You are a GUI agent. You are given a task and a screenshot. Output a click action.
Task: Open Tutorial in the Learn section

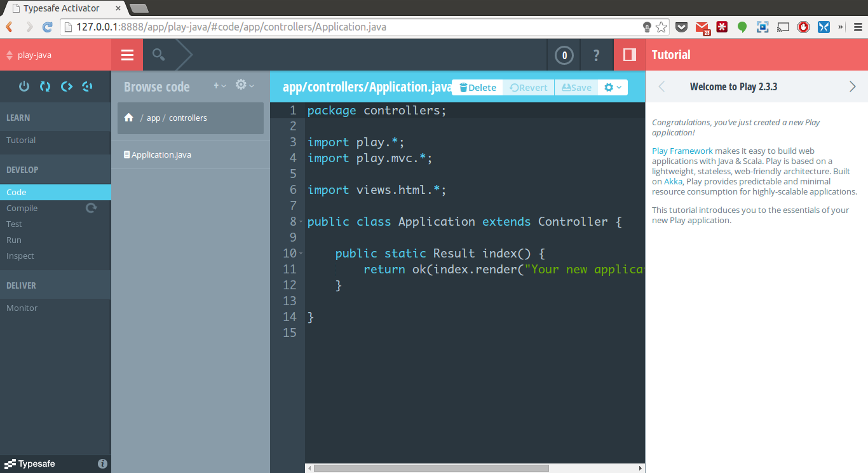21,140
